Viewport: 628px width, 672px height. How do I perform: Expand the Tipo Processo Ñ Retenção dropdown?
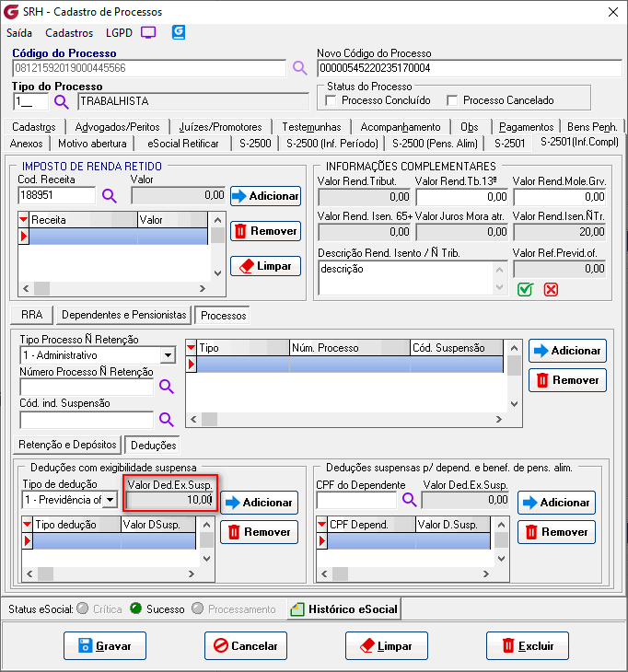[x=168, y=355]
